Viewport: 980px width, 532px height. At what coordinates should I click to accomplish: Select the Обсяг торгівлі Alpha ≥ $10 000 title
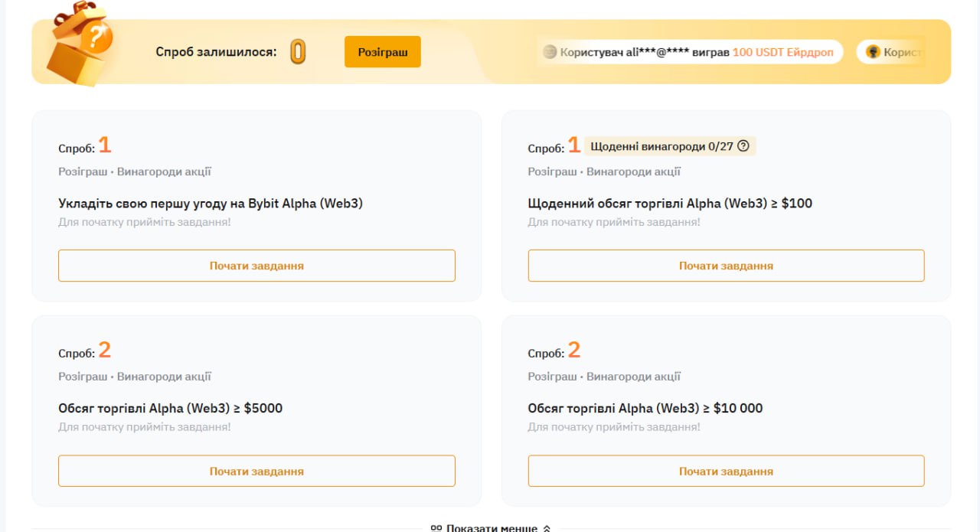[645, 408]
